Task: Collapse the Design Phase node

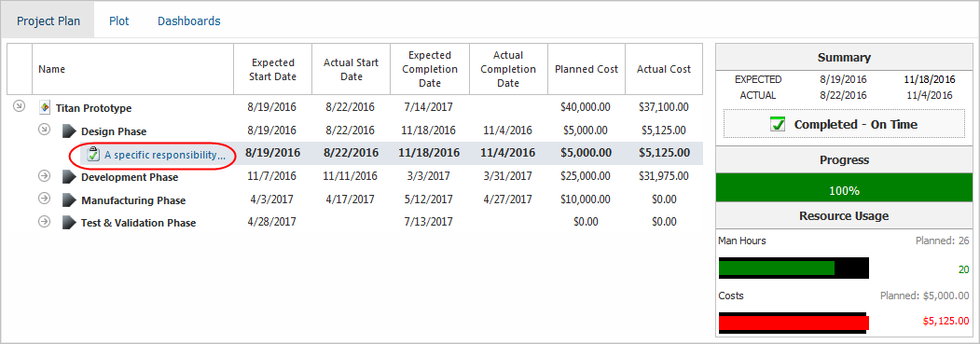Action: point(44,130)
